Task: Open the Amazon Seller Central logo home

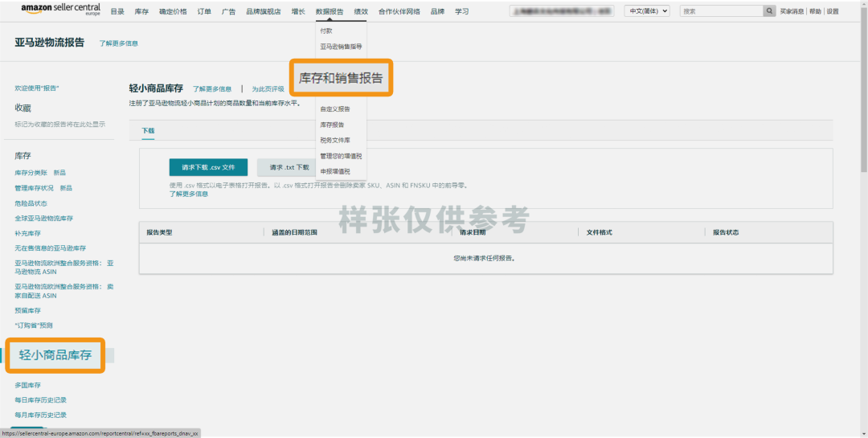Action: (x=61, y=10)
